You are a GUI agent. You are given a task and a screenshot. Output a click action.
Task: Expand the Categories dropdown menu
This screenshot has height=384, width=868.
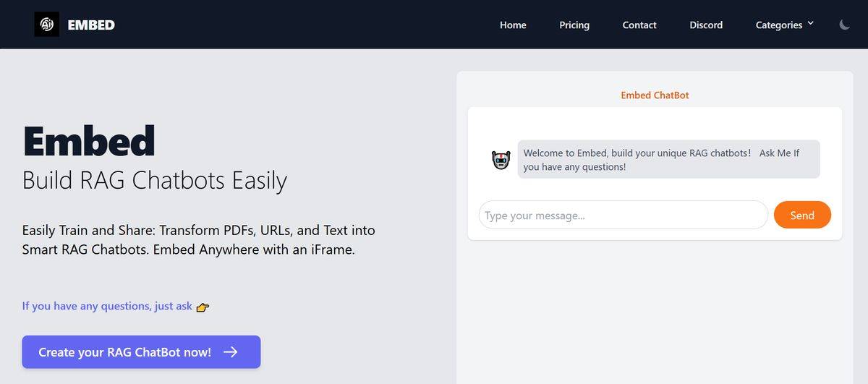(779, 25)
